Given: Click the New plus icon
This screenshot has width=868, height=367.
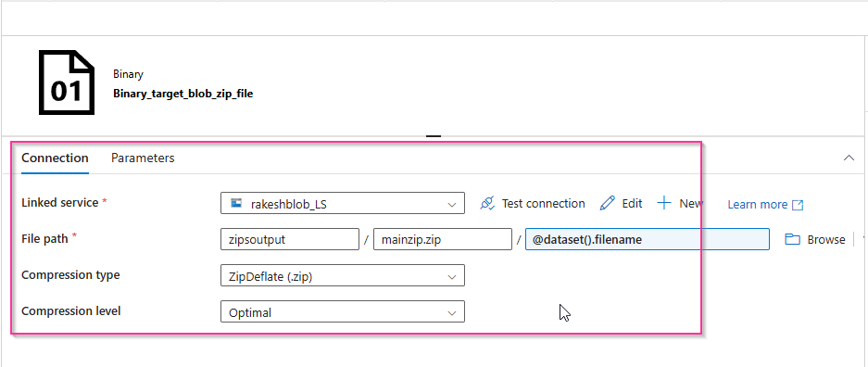Looking at the screenshot, I should (x=663, y=203).
